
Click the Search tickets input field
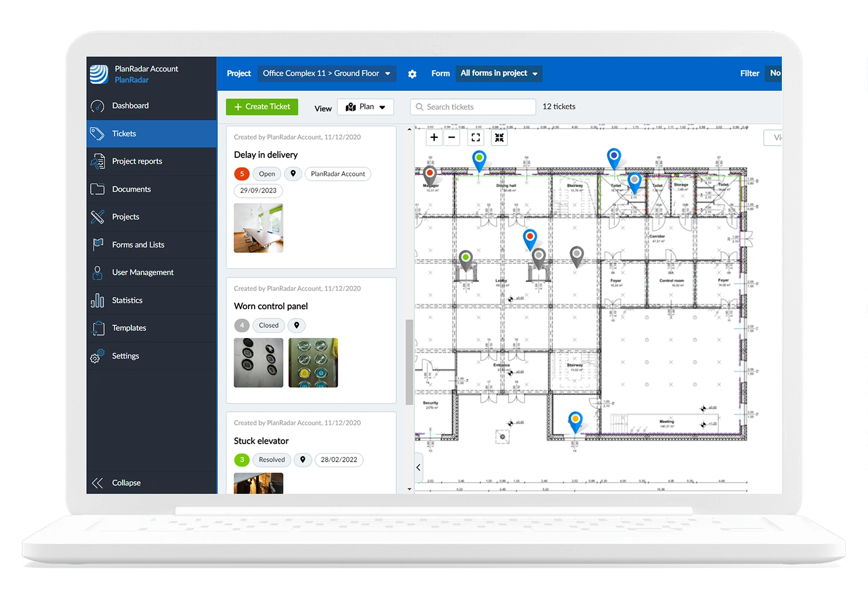pos(477,107)
